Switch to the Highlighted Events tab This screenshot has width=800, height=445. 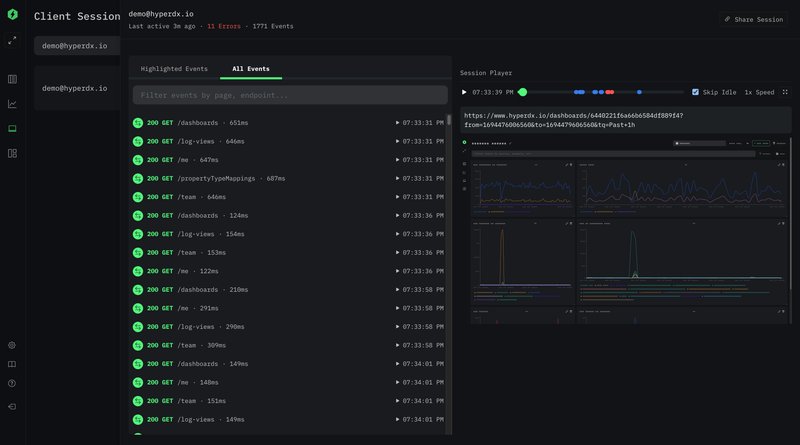point(174,69)
